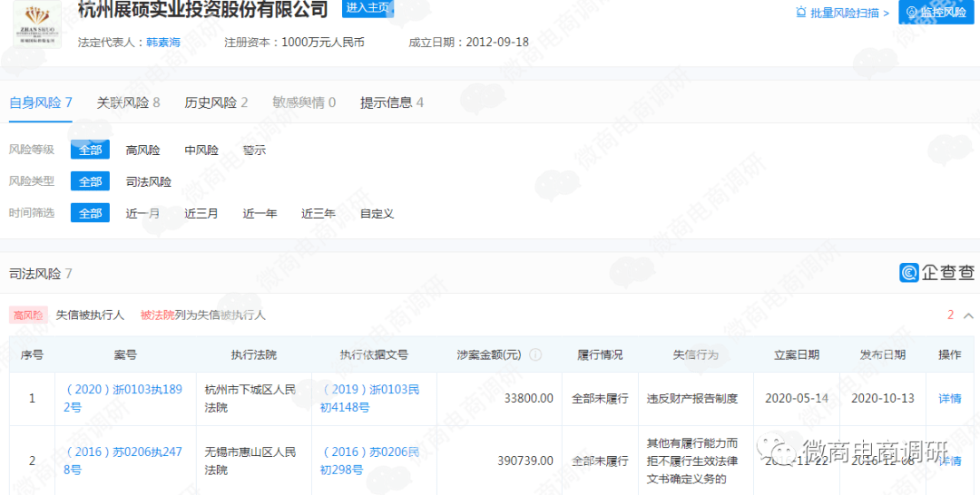Open case (2020)浙0103执1892号 link

(x=123, y=398)
